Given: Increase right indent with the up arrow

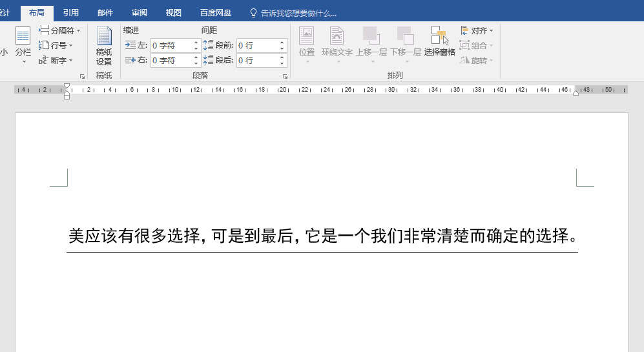Looking at the screenshot, I should pyautogui.click(x=196, y=57).
